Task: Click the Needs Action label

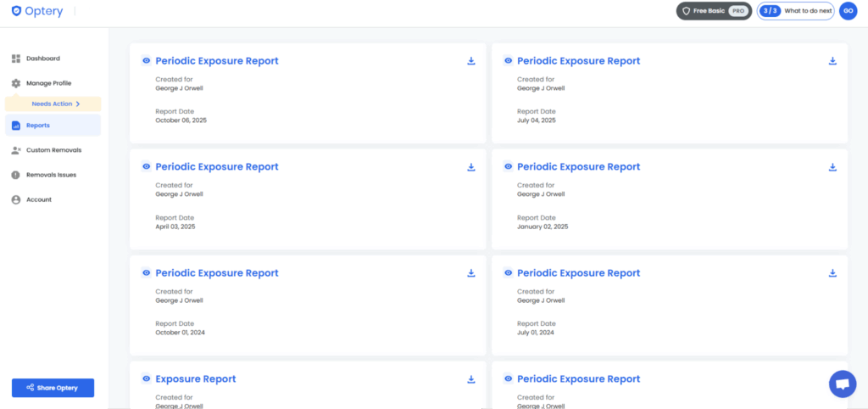Action: pos(52,104)
